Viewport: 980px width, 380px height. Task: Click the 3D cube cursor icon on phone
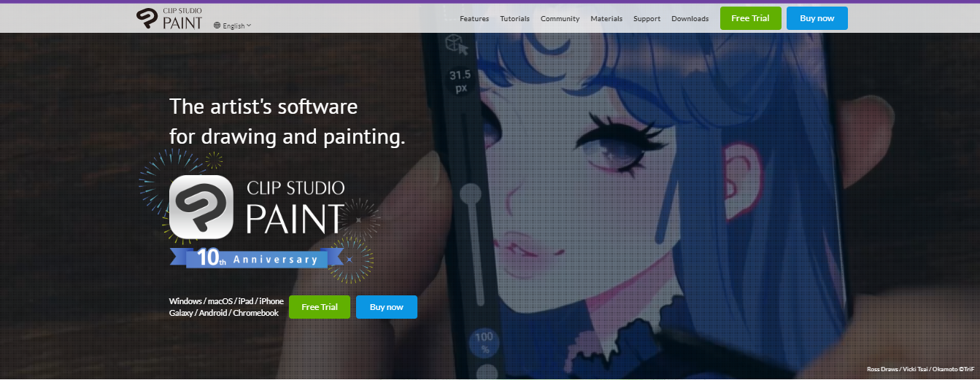click(457, 44)
